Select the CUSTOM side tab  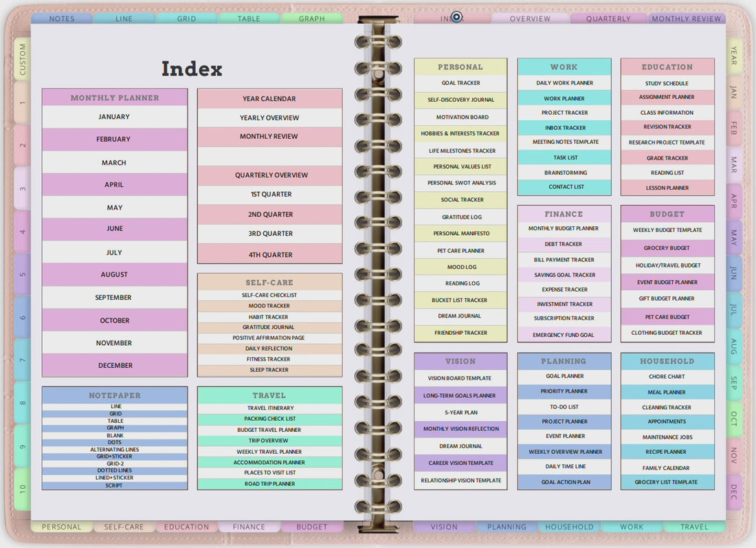click(x=22, y=59)
